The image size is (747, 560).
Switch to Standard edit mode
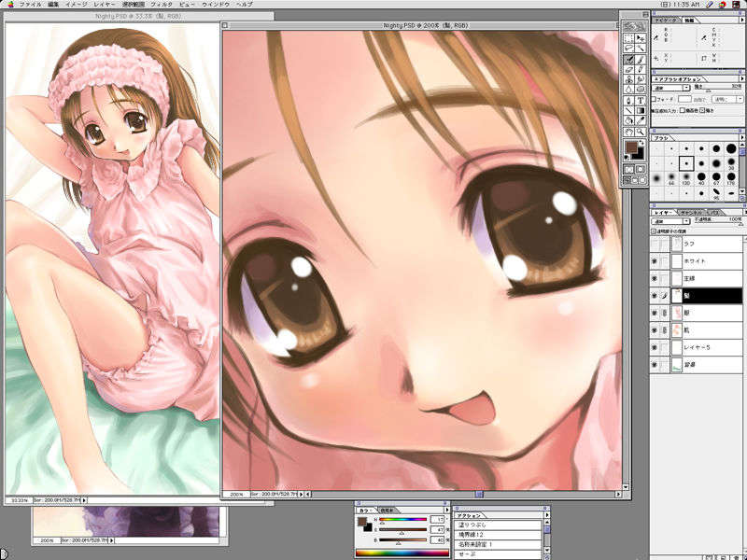click(x=628, y=169)
